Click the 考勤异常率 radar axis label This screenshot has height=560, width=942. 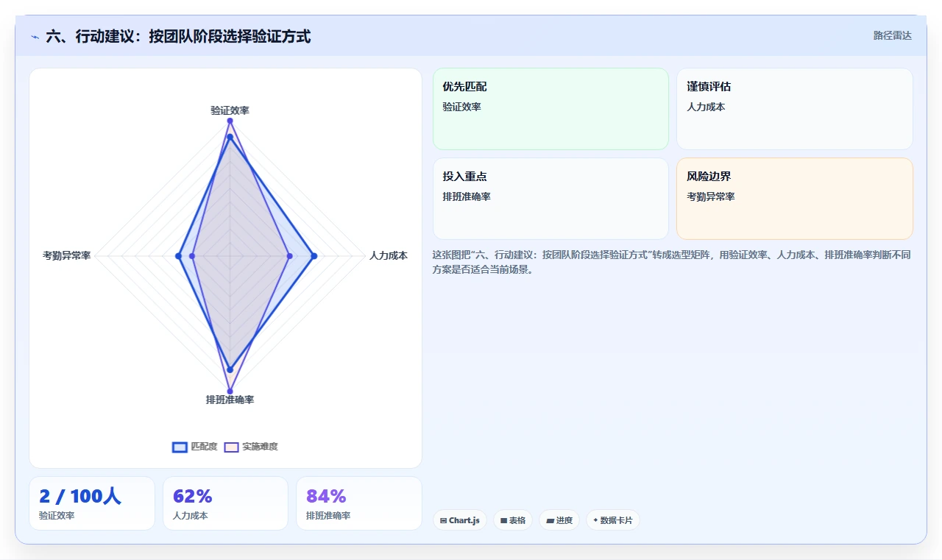pyautogui.click(x=67, y=255)
